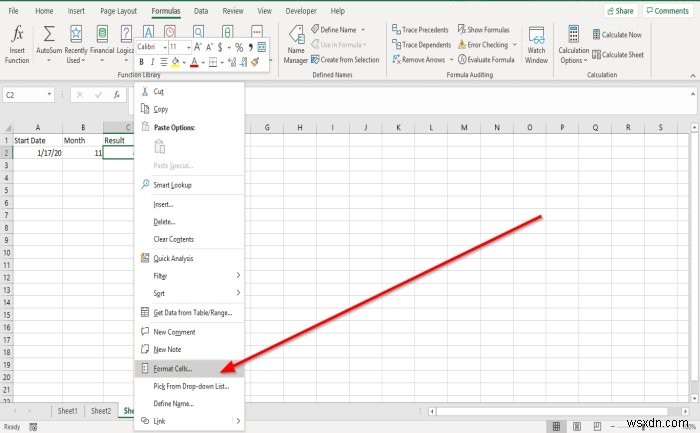This screenshot has height=433, width=700.
Task: Open the font size 11 dropdown
Action: 188,47
